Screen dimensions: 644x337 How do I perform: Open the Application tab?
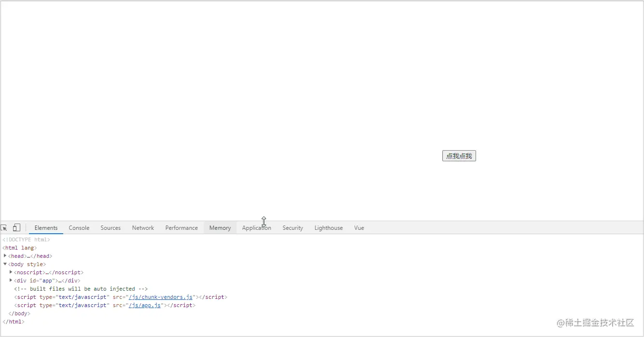pyautogui.click(x=256, y=228)
